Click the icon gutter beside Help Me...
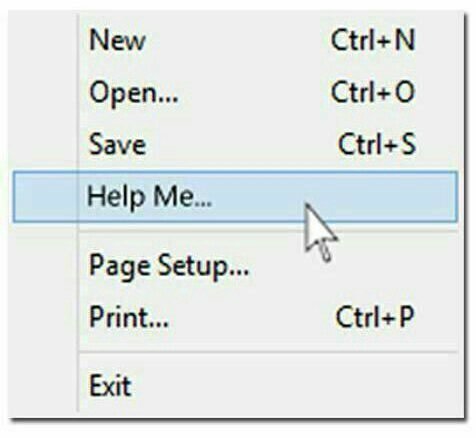The width and height of the screenshot is (476, 438). (45, 196)
